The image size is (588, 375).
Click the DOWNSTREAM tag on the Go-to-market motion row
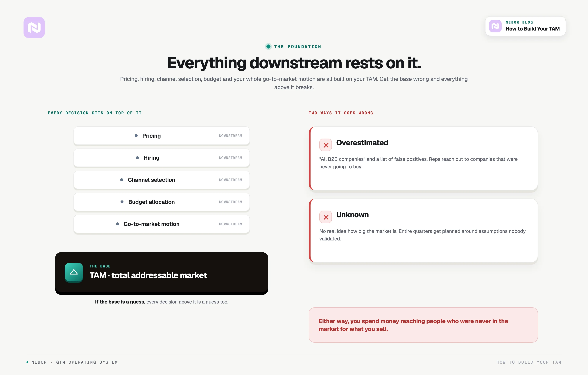click(230, 224)
